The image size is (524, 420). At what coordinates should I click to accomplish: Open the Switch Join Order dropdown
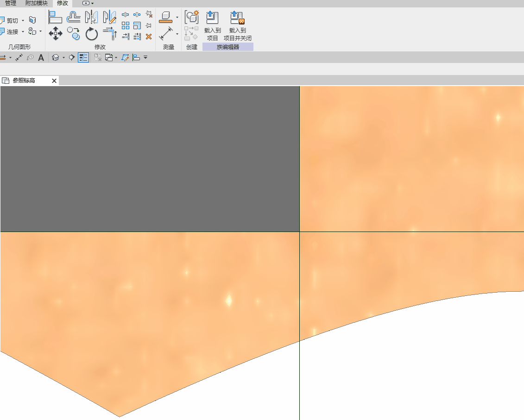pyautogui.click(x=40, y=32)
